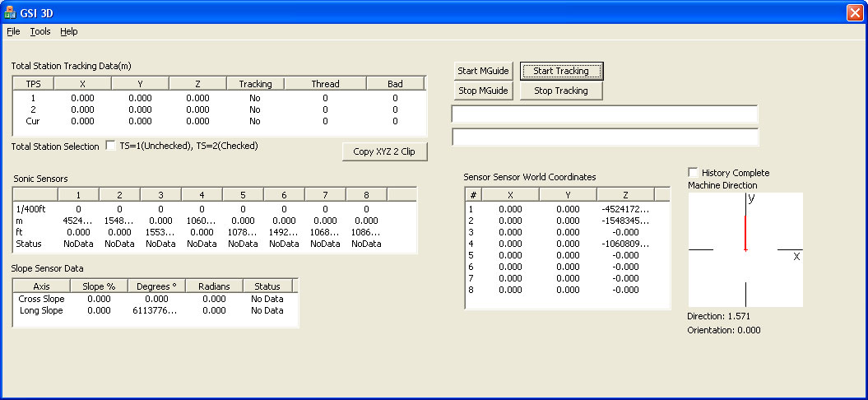Click the Bad column header
This screenshot has width=868, height=400.
pos(395,84)
